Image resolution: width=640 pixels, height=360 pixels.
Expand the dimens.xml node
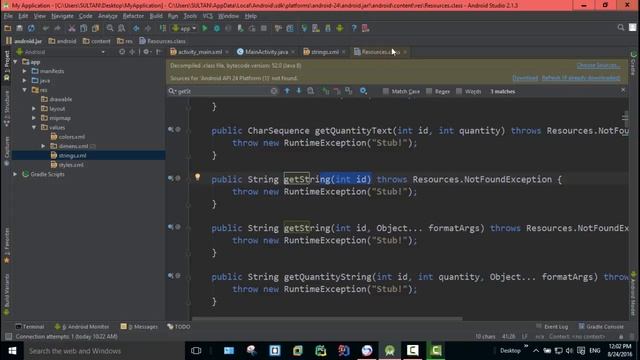coord(43,146)
